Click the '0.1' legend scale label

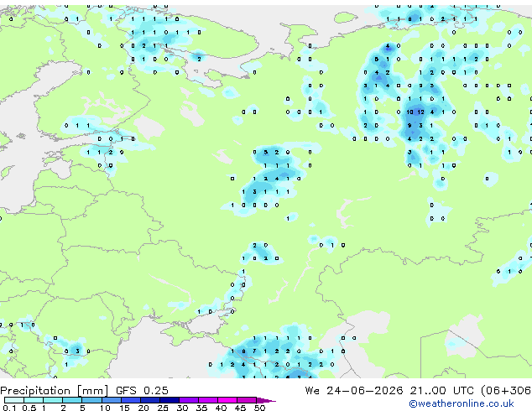(x=9, y=408)
